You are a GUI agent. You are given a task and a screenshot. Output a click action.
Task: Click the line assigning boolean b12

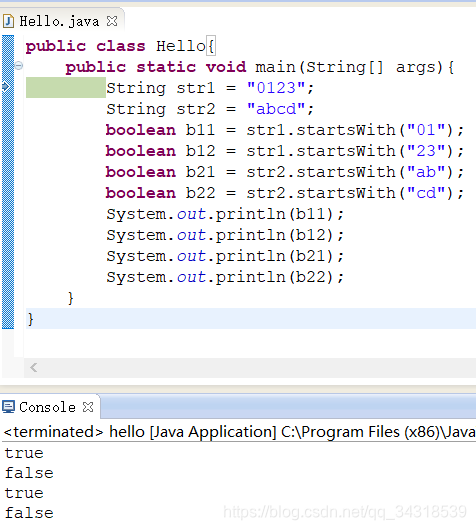284,151
